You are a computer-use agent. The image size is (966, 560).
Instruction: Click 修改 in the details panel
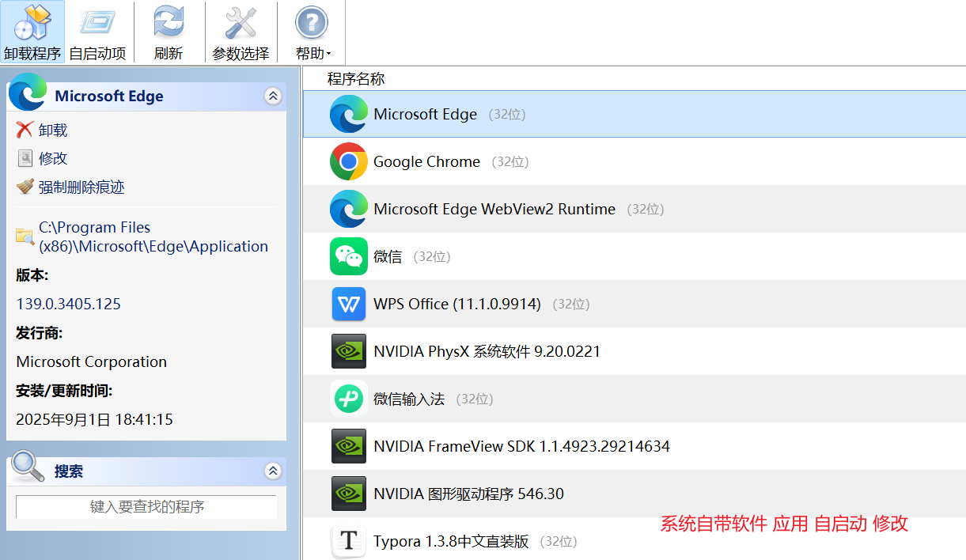pos(53,158)
